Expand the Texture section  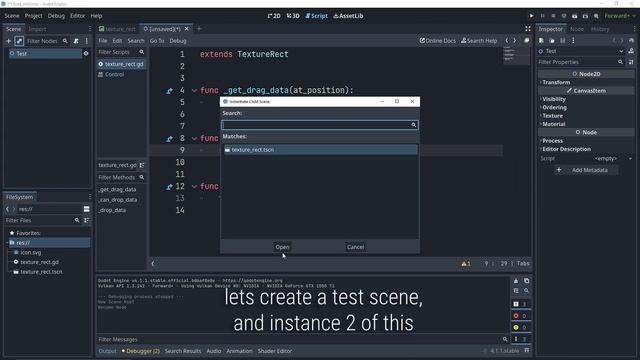(x=552, y=116)
